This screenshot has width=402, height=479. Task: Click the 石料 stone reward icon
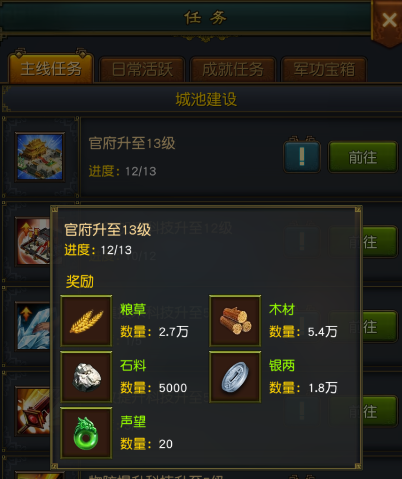tap(86, 377)
